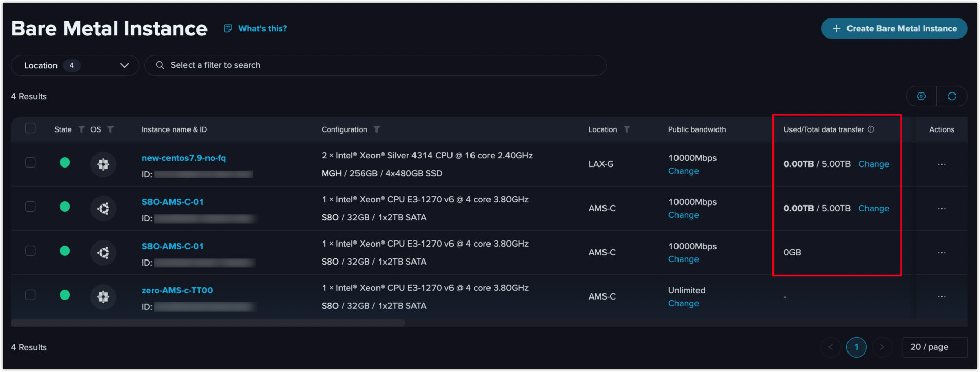
Task: Open the 20 / page size dropdown
Action: point(934,347)
